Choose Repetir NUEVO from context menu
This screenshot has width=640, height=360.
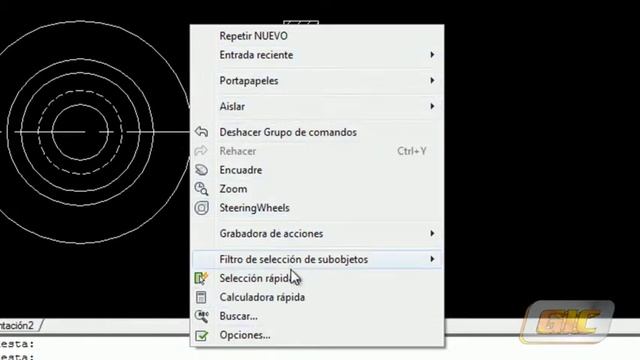(x=317, y=36)
